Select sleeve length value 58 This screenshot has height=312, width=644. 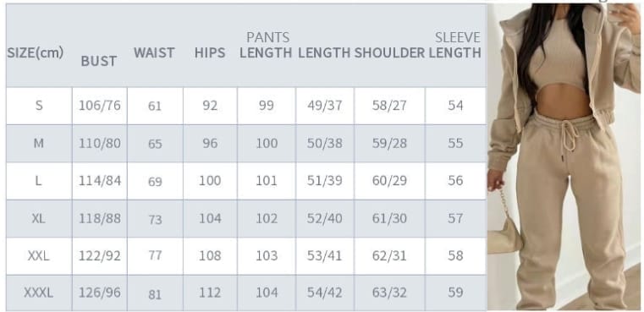click(455, 255)
